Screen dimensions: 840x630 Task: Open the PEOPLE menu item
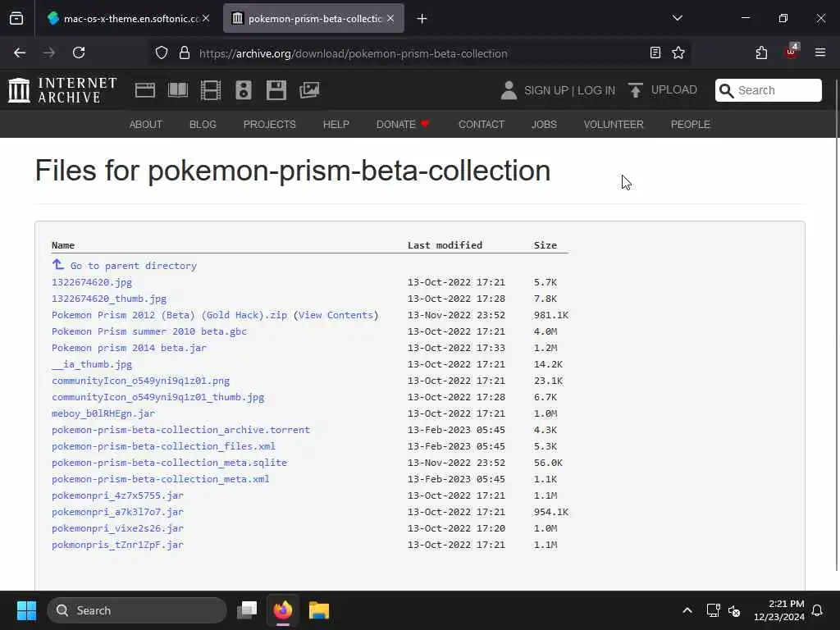(691, 125)
